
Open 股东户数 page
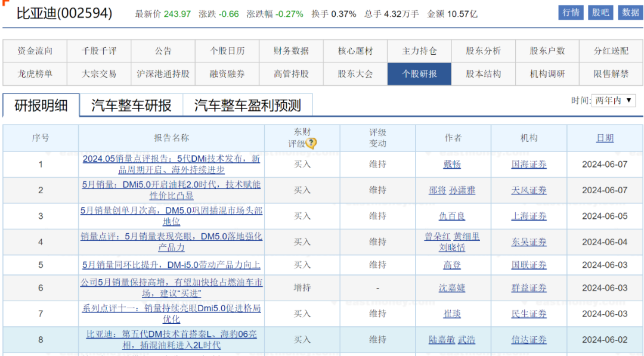coord(547,51)
